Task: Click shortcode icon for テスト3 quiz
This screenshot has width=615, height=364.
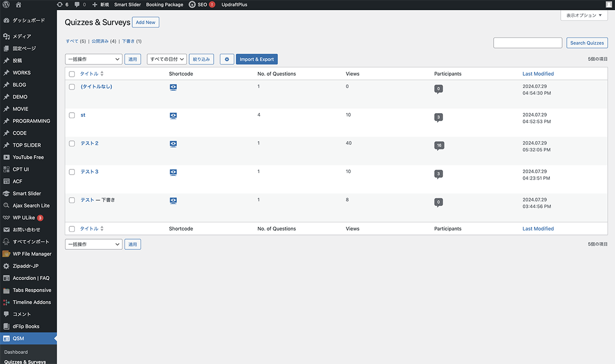Action: tap(173, 173)
